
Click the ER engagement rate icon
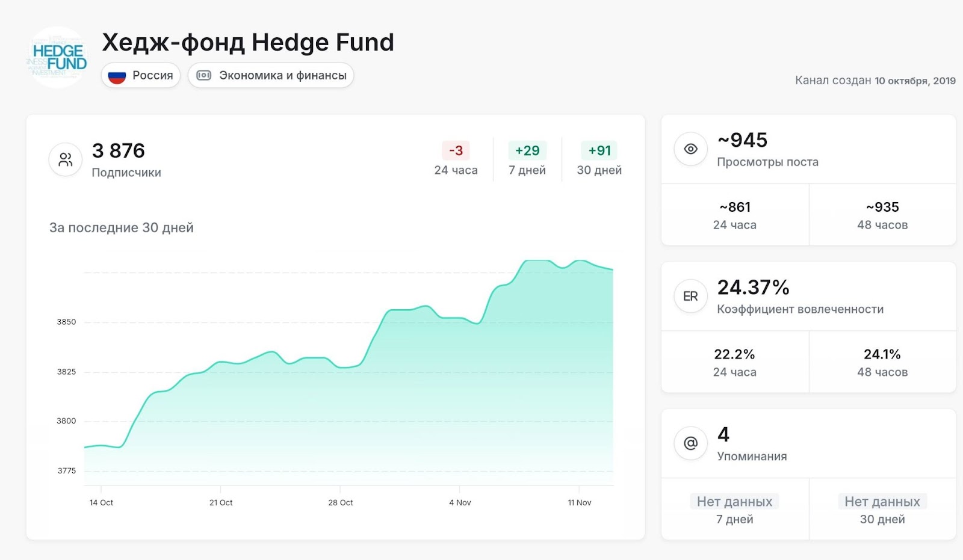[690, 297]
